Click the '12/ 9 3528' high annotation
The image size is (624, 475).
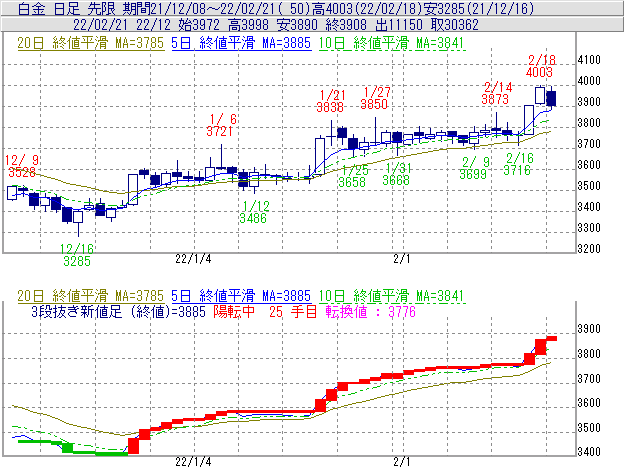22,166
